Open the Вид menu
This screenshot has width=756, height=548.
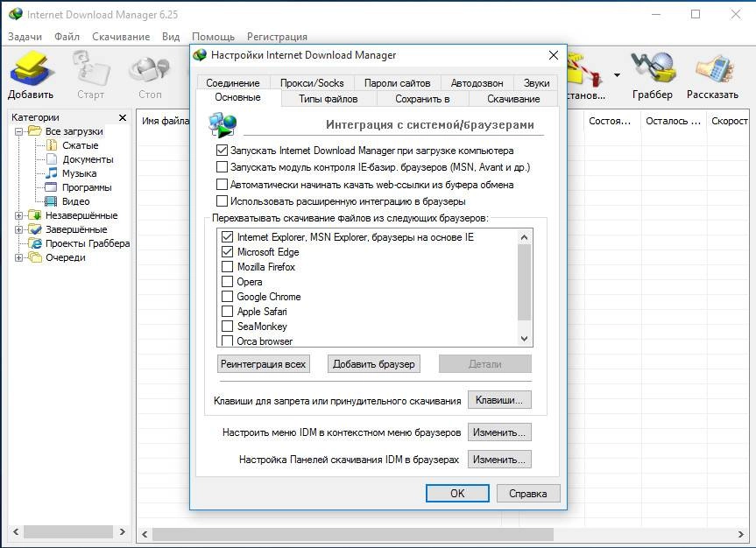click(171, 37)
